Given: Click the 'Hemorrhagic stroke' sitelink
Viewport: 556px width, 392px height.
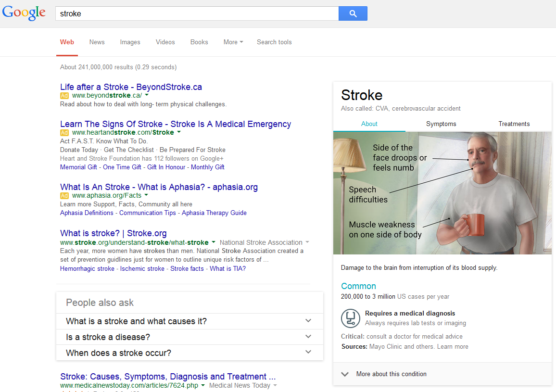Looking at the screenshot, I should [x=87, y=268].
